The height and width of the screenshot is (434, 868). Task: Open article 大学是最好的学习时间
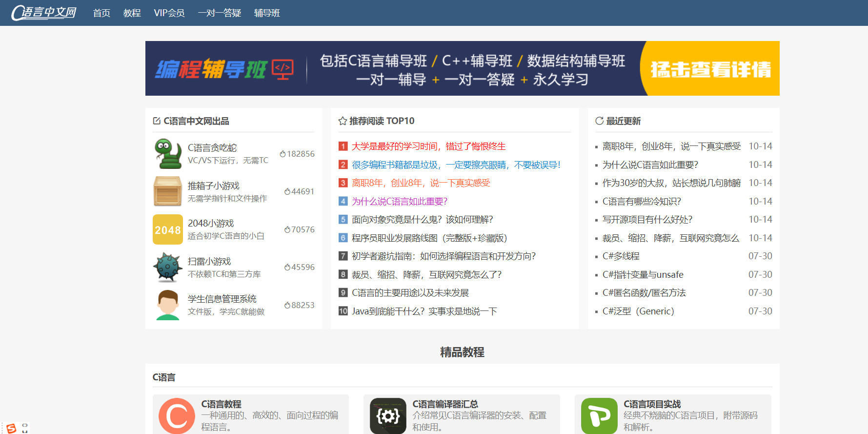click(428, 146)
